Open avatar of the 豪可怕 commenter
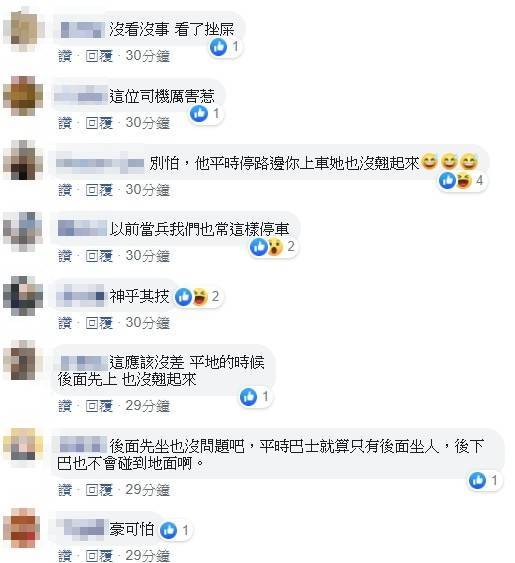This screenshot has height=563, width=515. click(x=22, y=528)
